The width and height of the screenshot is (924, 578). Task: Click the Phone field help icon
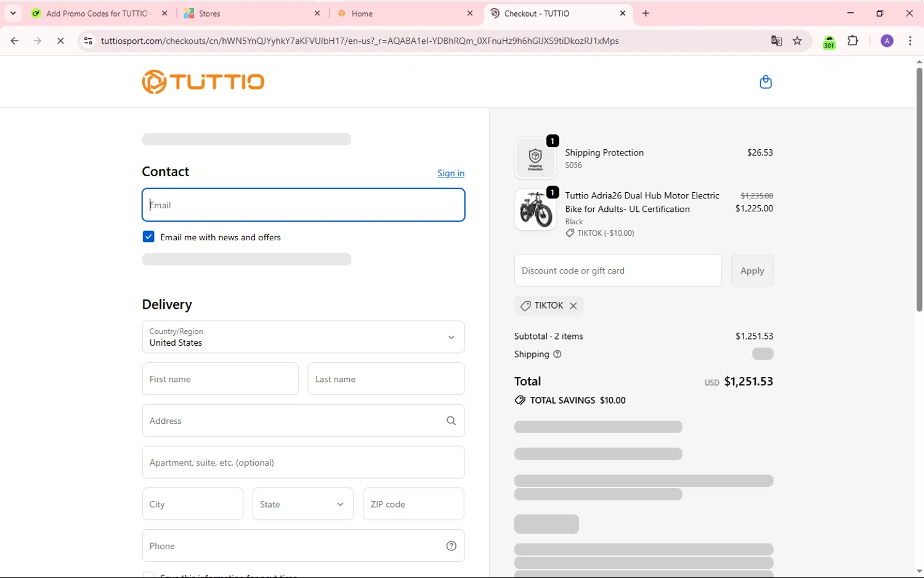(x=452, y=546)
